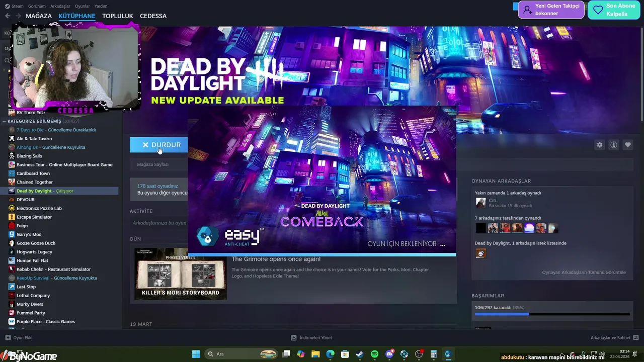Click the Add Game plus icon
The image size is (644, 362).
coord(8,338)
